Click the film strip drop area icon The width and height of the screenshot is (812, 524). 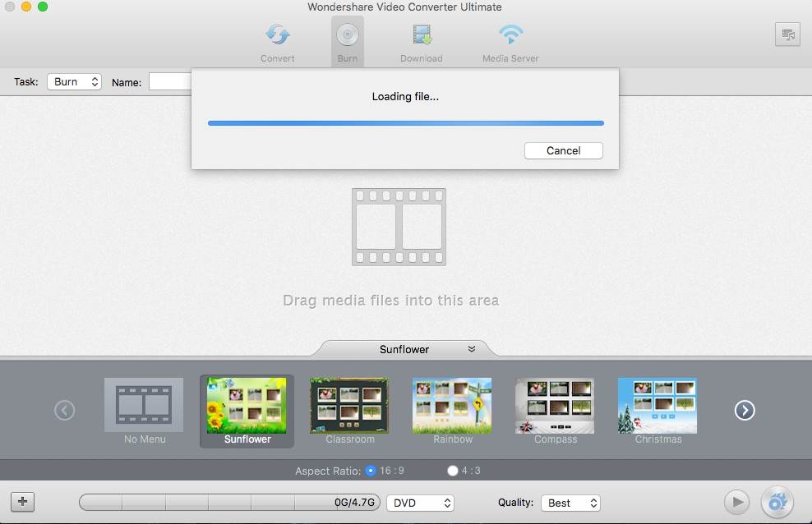[x=399, y=227]
